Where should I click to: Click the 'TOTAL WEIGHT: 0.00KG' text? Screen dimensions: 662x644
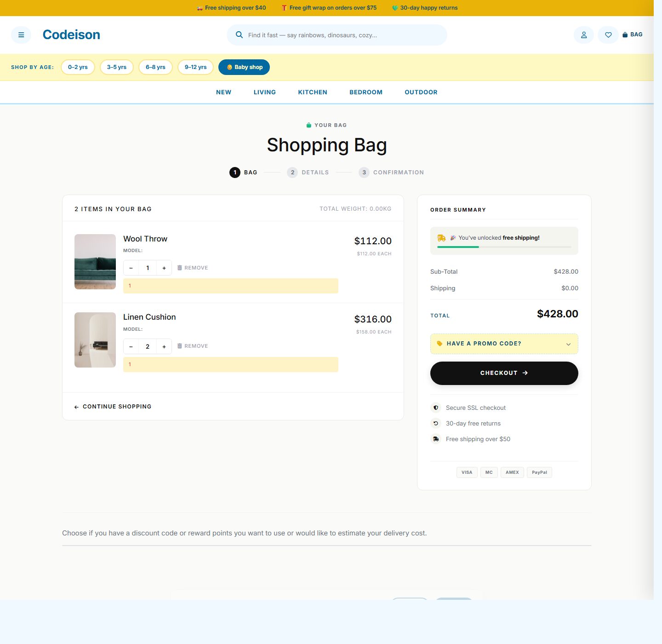coord(355,209)
